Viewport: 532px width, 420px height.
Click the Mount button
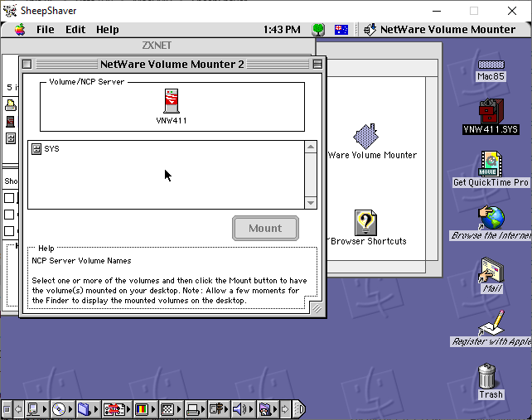click(265, 229)
